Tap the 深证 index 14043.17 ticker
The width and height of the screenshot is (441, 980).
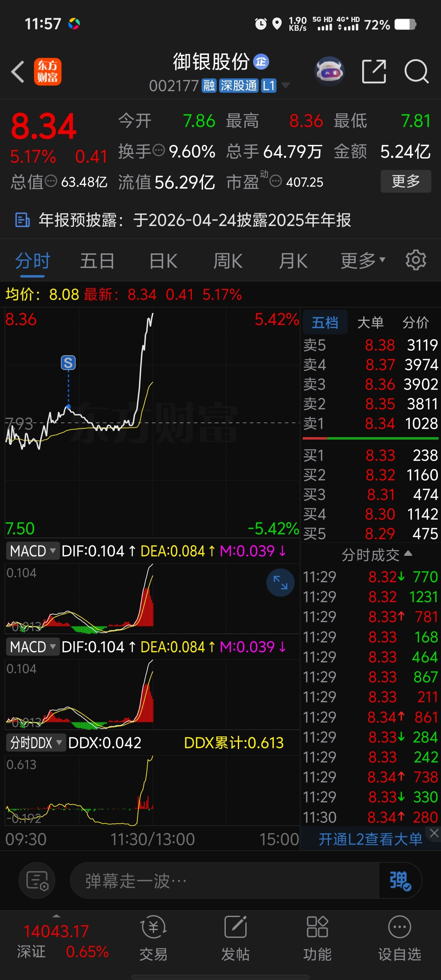(56, 931)
